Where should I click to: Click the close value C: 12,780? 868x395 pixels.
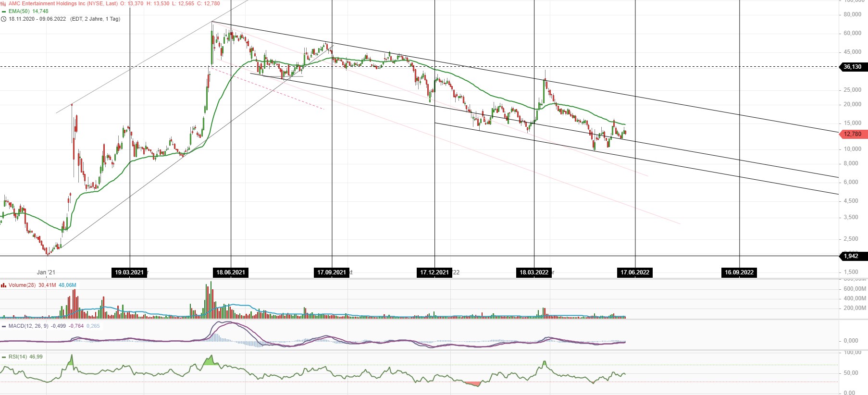coord(209,3)
